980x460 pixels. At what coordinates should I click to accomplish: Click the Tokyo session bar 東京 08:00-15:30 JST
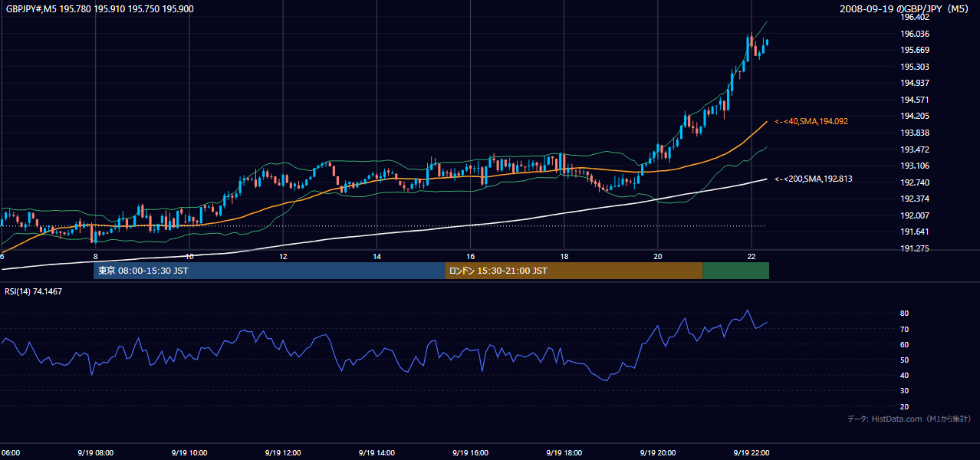[x=269, y=271]
